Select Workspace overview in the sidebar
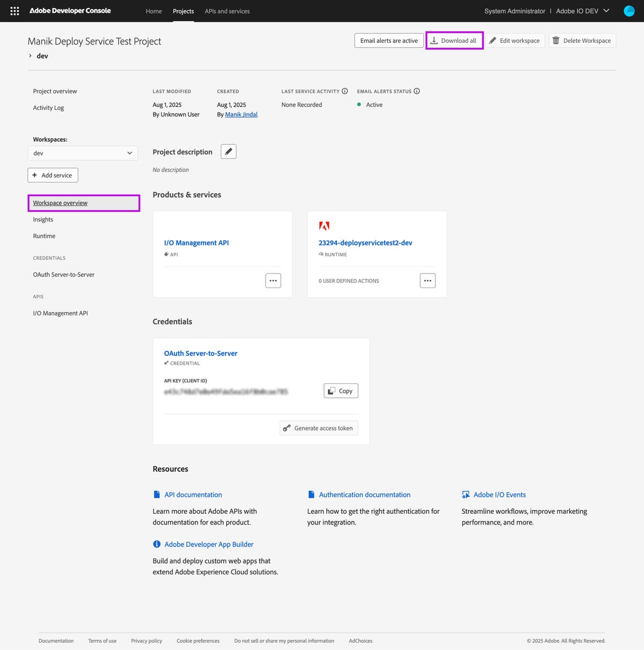644x650 pixels. point(60,203)
